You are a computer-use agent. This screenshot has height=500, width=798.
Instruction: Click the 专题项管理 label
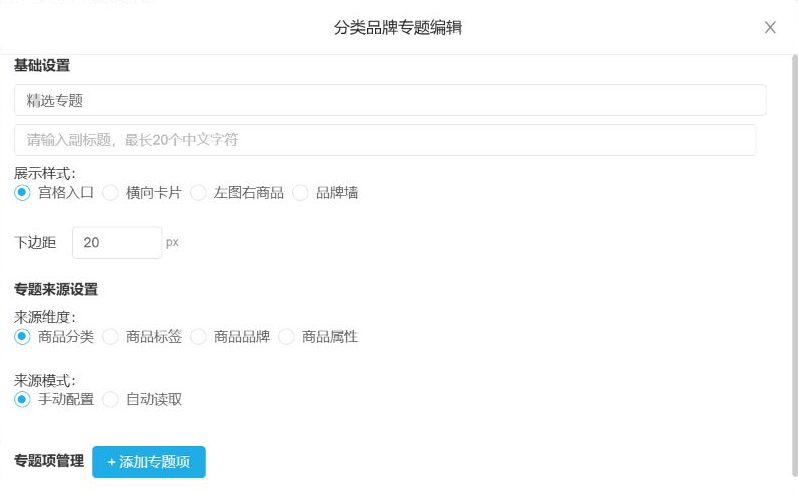click(49, 461)
